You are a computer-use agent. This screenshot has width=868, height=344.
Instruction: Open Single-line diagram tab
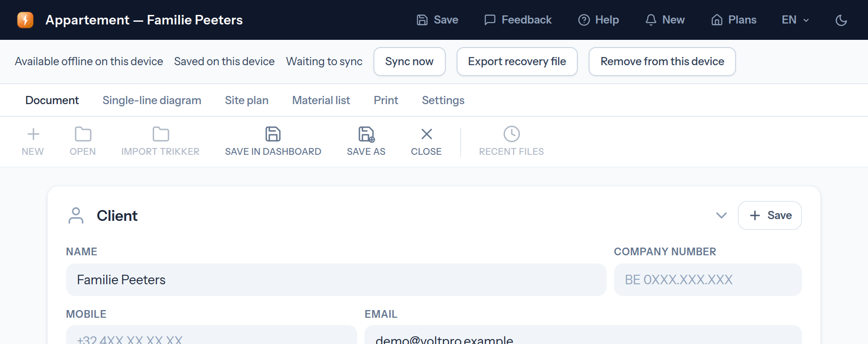(x=152, y=100)
